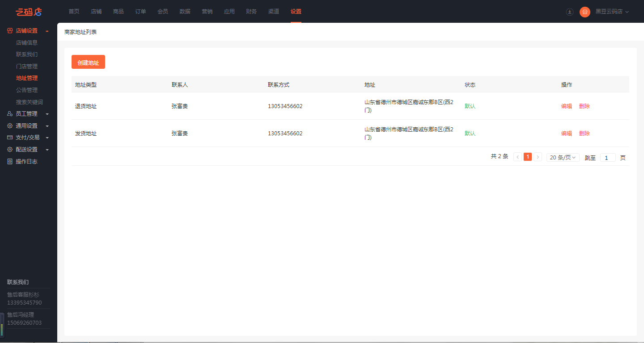Viewport: 644px width, 343px height.
Task: Edit the 退货地址 row
Action: (x=566, y=106)
